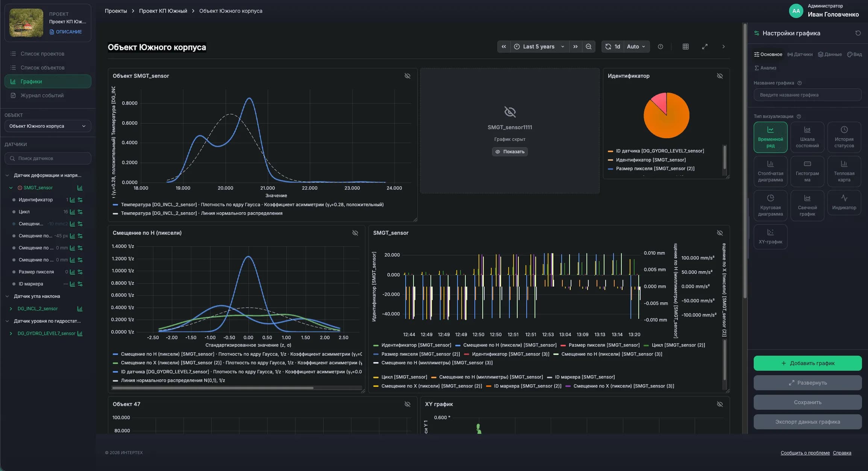868x471 pixels.
Task: Open the Last 5 years time range dropdown
Action: [539, 47]
